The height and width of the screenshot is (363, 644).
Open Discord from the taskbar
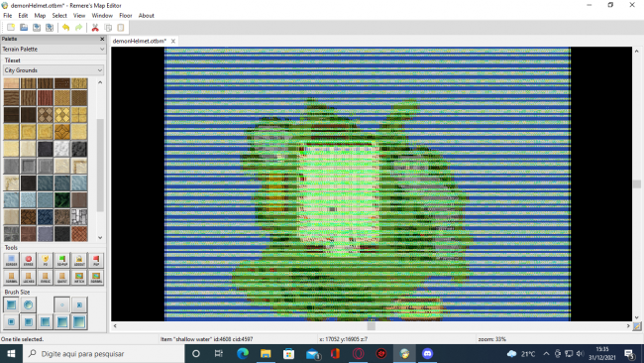click(x=427, y=353)
